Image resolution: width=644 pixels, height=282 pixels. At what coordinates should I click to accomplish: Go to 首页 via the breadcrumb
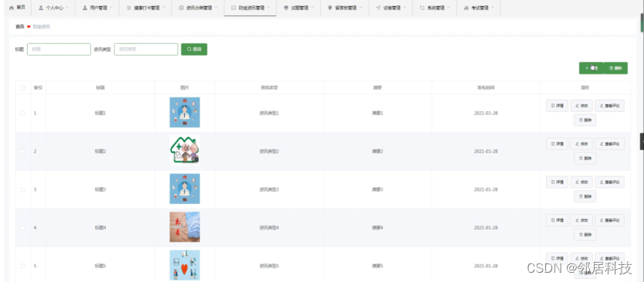click(20, 27)
